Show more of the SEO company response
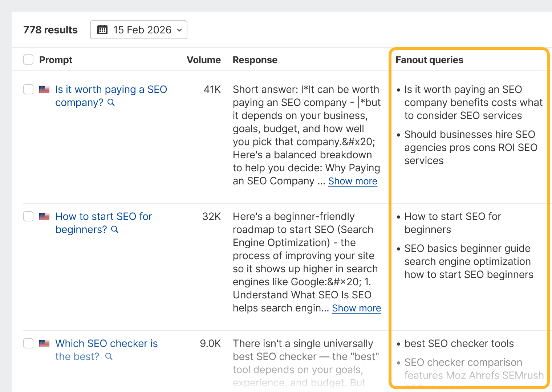Viewport: 552px width, 392px height. (x=353, y=181)
